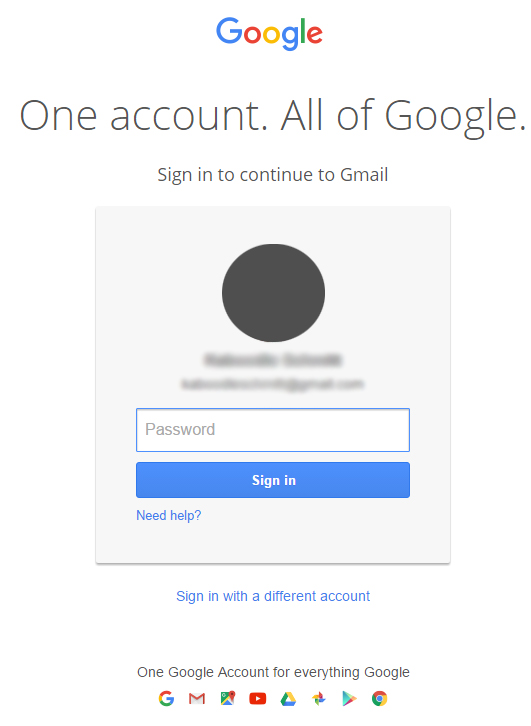
Task: Click the Google G search icon
Action: click(x=166, y=698)
